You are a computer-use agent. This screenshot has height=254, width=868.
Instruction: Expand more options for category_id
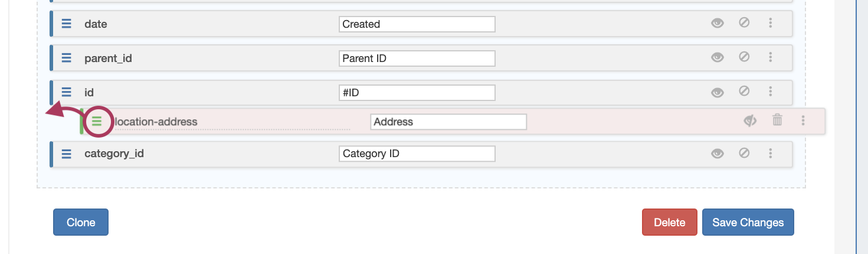[771, 153]
